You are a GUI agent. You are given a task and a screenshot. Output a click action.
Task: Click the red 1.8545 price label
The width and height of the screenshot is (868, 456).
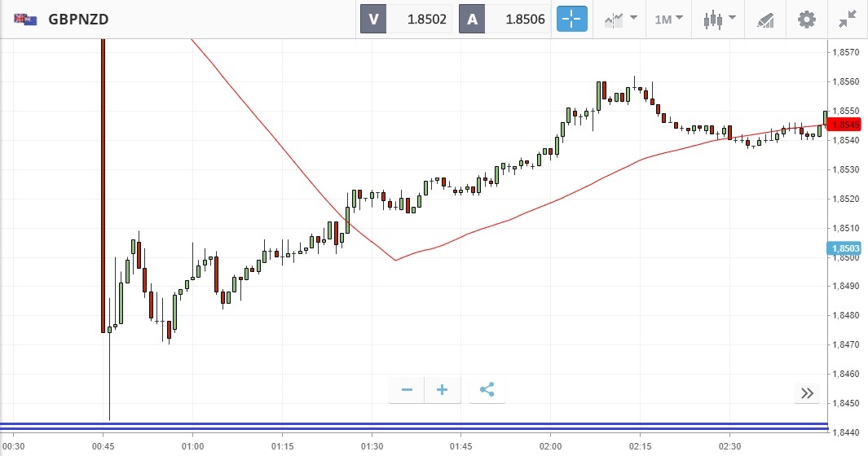(x=847, y=125)
